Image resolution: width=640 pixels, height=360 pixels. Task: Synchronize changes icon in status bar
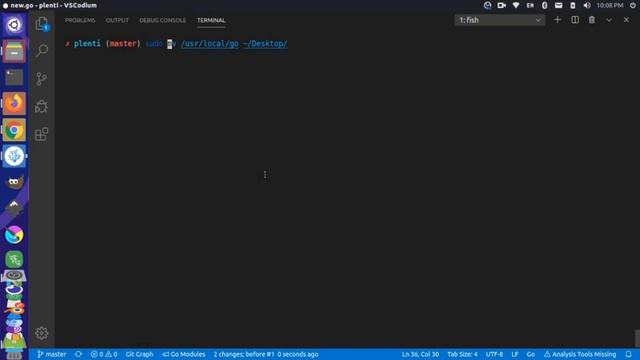point(78,354)
